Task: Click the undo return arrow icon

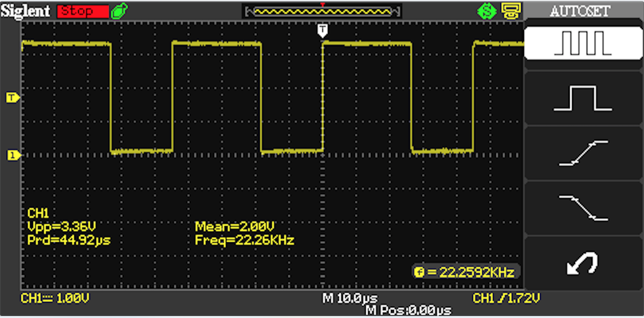Action: [582, 264]
